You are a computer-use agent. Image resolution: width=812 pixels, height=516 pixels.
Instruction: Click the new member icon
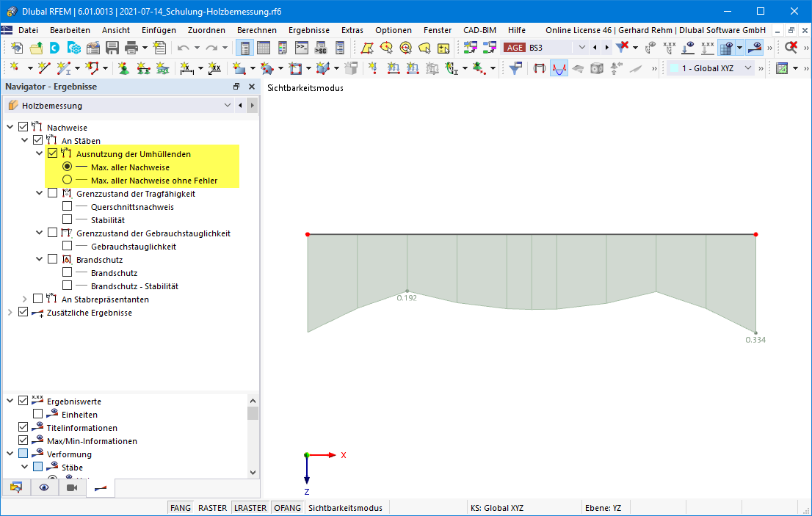click(x=64, y=68)
